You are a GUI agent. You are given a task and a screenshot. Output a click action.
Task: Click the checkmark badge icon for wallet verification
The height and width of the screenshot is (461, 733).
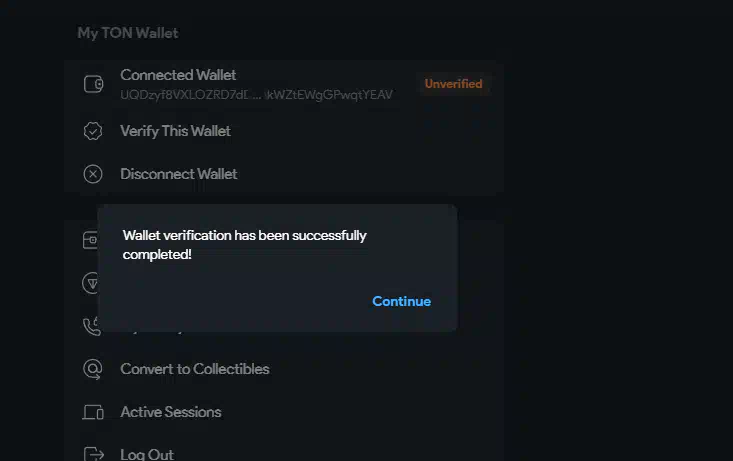pyautogui.click(x=93, y=131)
